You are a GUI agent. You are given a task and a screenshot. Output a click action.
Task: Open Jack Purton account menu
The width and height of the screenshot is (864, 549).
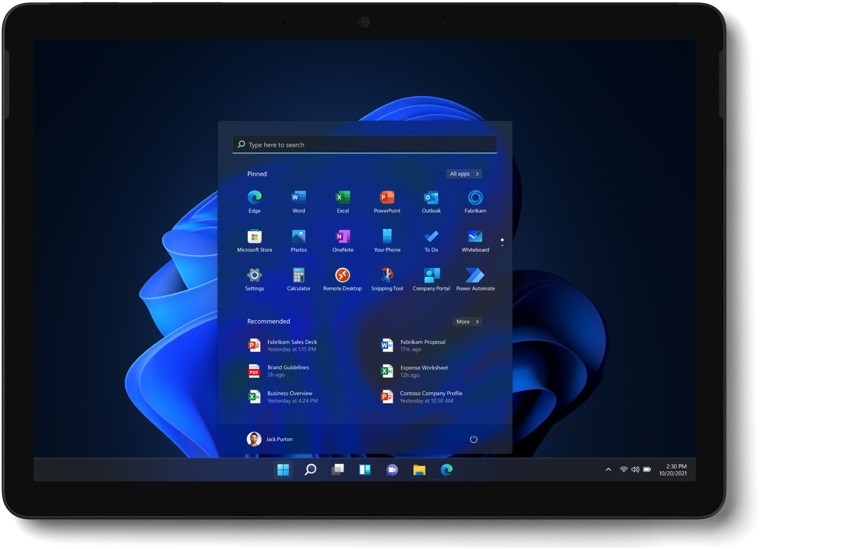[x=270, y=439]
